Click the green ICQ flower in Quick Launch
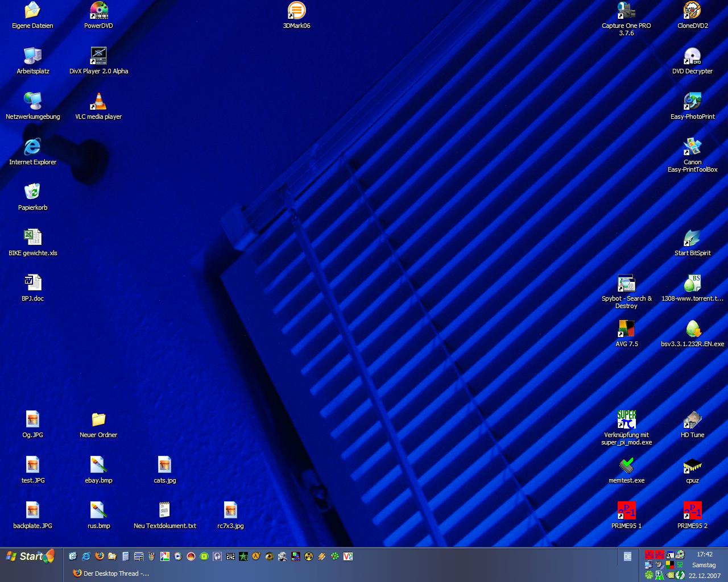Image resolution: width=728 pixels, height=582 pixels. [334, 556]
